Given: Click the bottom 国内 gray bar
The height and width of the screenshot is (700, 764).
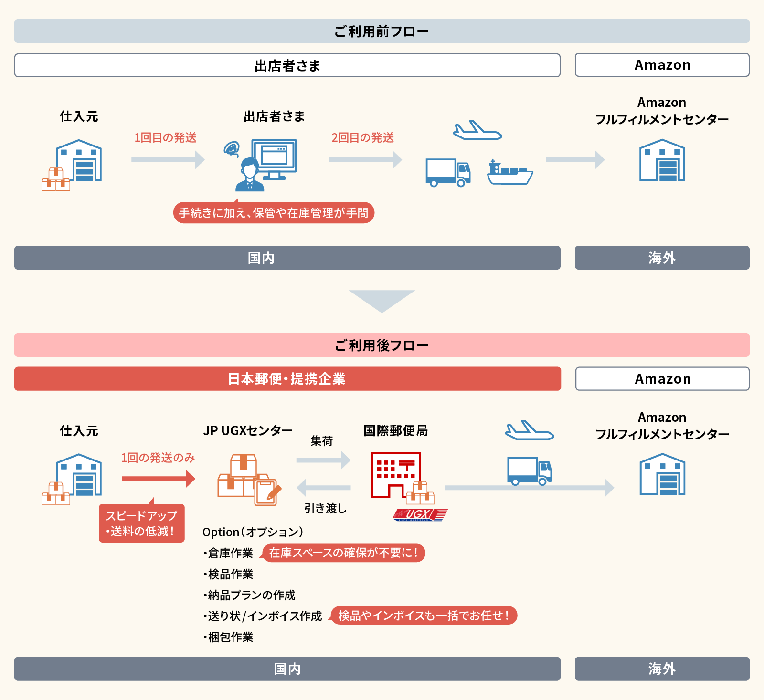Looking at the screenshot, I should click(287, 669).
